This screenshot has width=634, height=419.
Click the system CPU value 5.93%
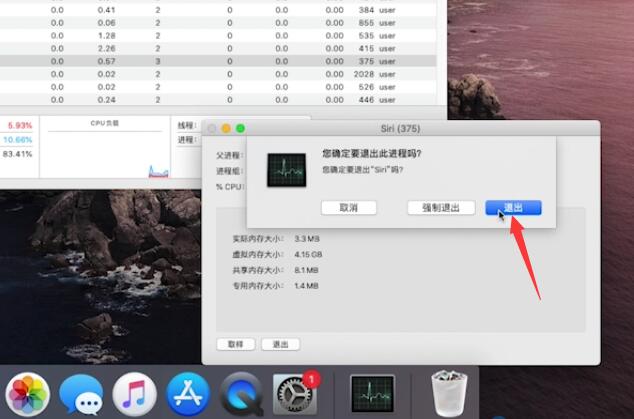click(x=20, y=125)
